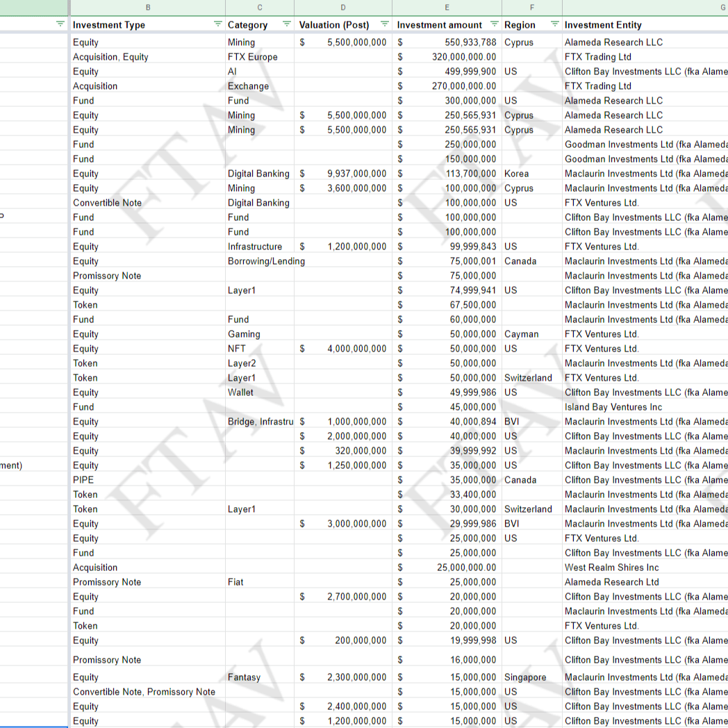Image resolution: width=728 pixels, height=728 pixels.
Task: Open the Category column filter icon
Action: click(x=287, y=24)
